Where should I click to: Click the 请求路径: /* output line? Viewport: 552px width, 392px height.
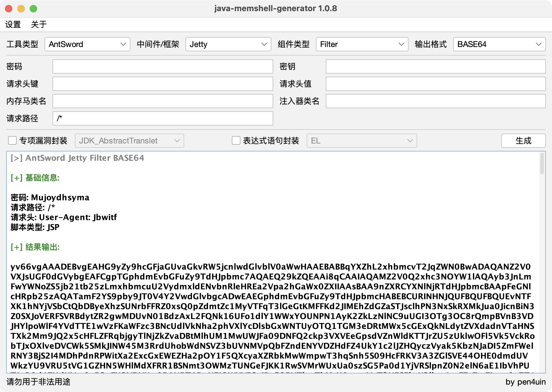33,207
